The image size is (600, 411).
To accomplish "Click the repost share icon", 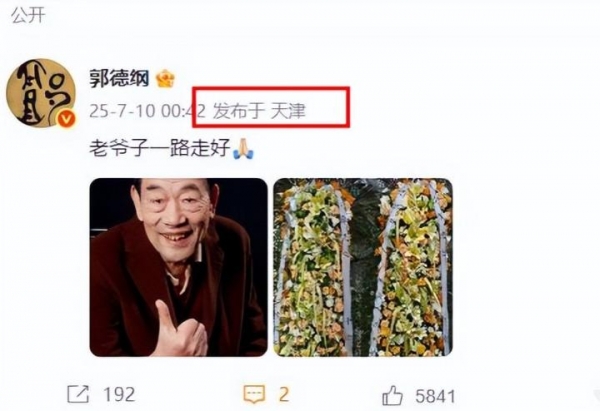I will tap(78, 394).
